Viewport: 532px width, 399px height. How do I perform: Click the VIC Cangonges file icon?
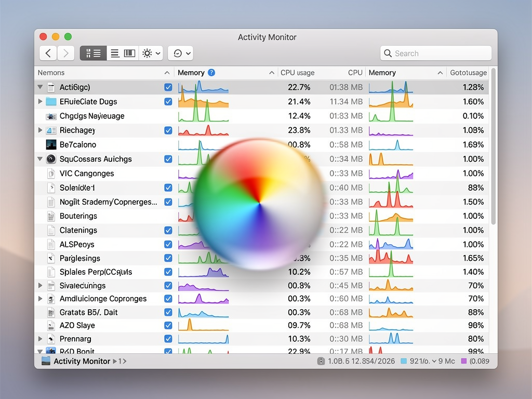point(51,174)
